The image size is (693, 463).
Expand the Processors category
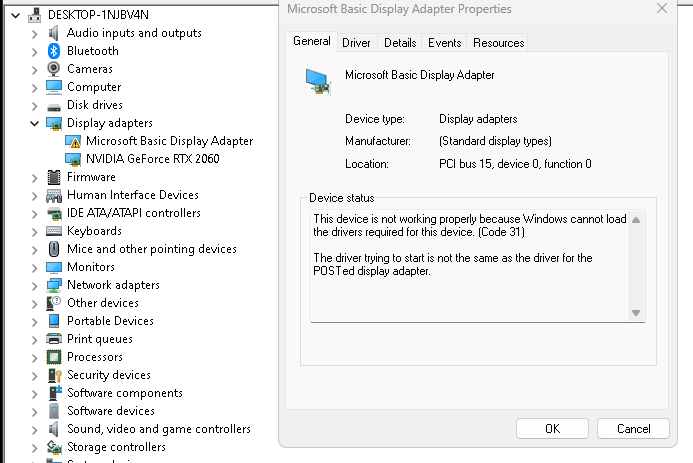click(34, 357)
